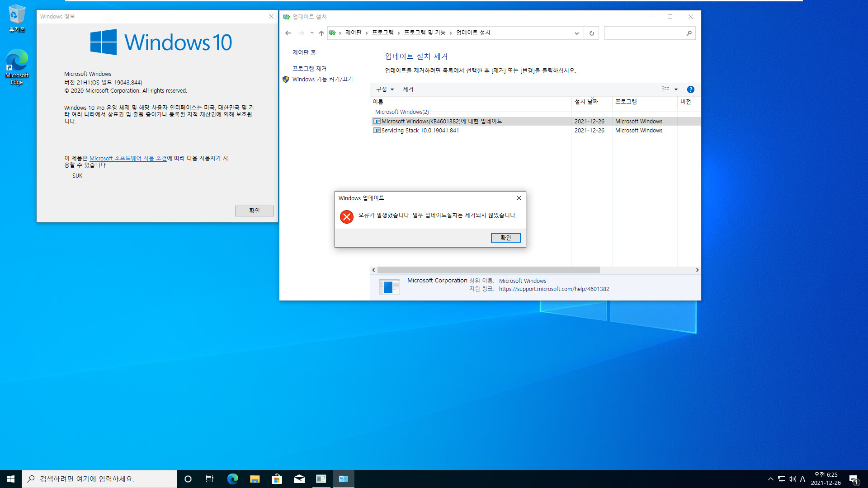Open the notification action center

point(854,479)
